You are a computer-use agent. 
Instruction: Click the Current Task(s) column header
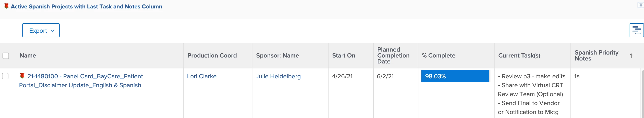[x=519, y=56]
